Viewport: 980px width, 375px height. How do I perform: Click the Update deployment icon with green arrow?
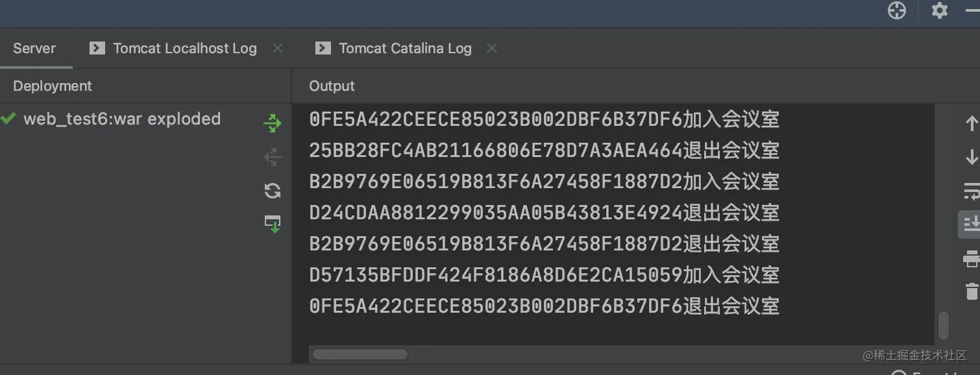coord(273,224)
